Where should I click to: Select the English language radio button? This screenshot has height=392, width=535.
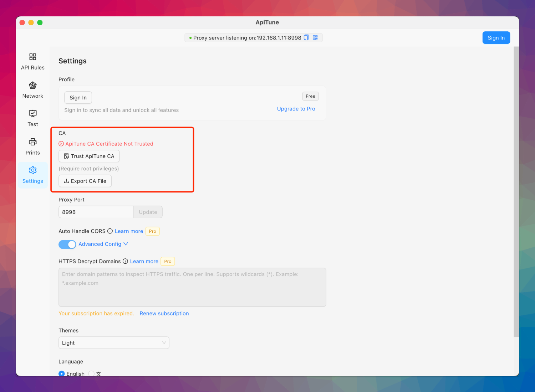(x=62, y=373)
